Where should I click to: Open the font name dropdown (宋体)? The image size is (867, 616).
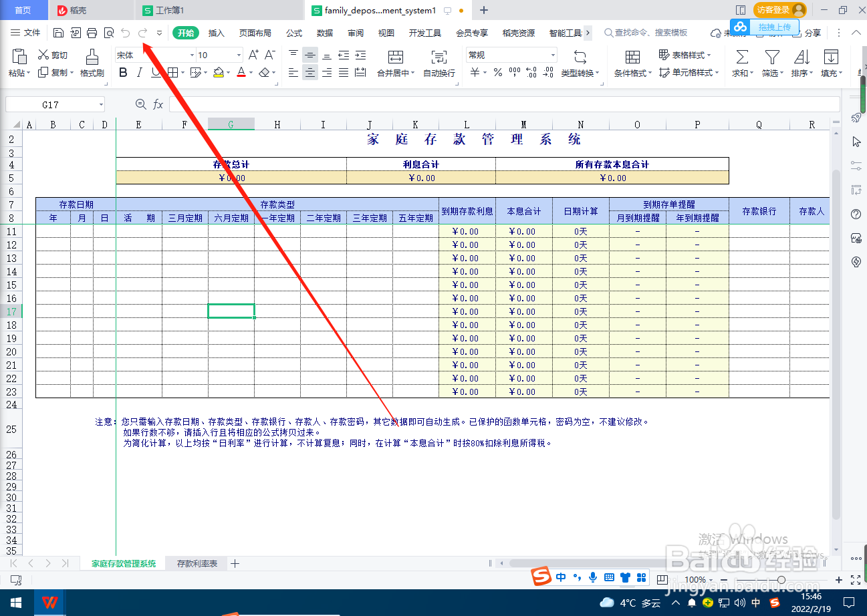(x=192, y=55)
